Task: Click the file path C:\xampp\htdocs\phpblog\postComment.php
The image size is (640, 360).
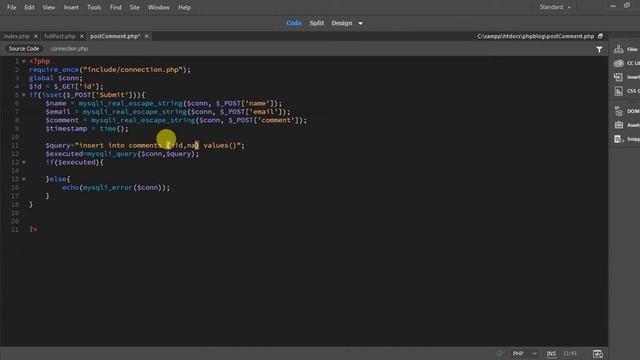Action: click(536, 36)
